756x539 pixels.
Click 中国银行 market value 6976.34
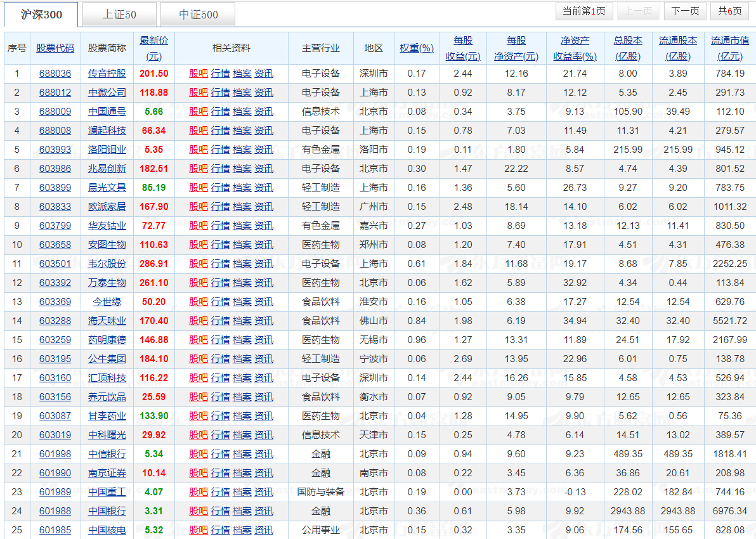pyautogui.click(x=730, y=511)
